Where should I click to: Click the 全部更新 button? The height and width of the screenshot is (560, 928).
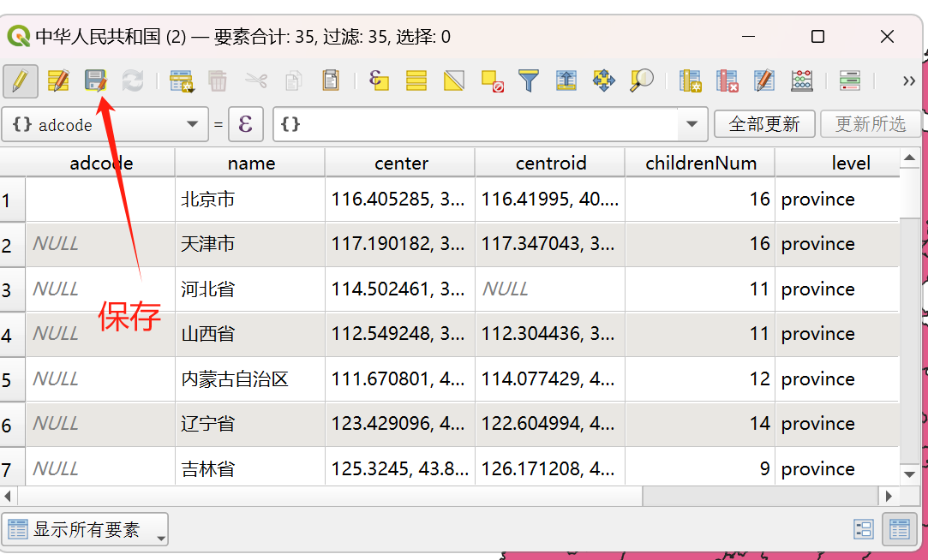[x=764, y=124]
